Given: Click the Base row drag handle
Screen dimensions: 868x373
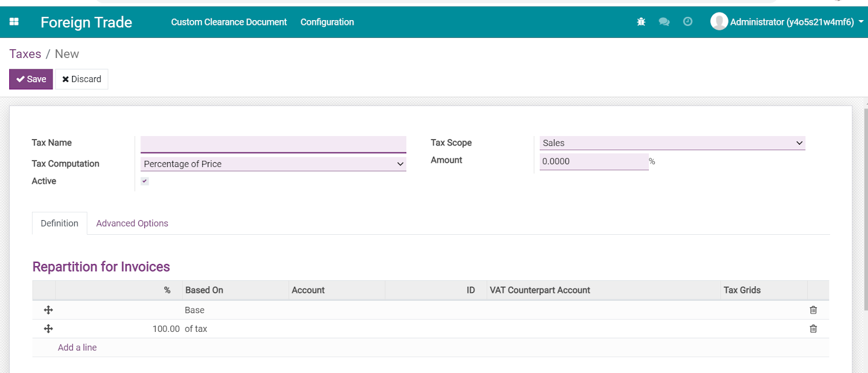Looking at the screenshot, I should 48,310.
